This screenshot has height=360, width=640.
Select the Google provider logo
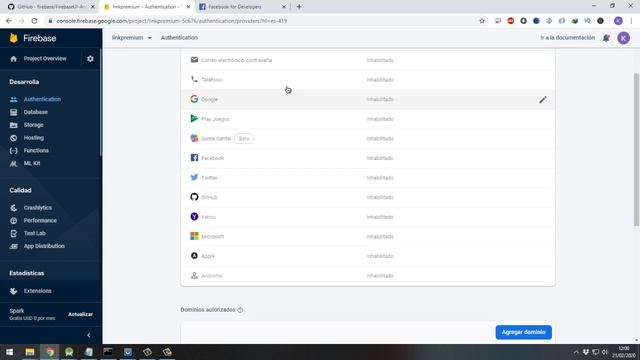click(x=194, y=99)
